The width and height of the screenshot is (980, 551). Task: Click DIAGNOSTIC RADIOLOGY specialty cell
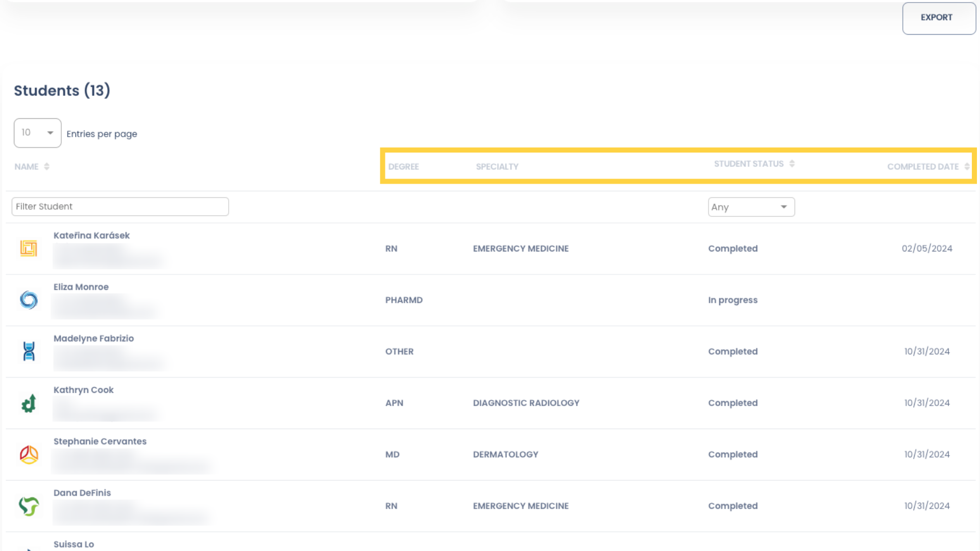coord(526,403)
